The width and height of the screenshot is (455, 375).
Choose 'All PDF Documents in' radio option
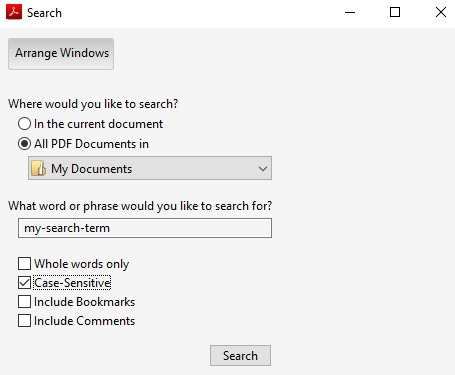click(24, 144)
